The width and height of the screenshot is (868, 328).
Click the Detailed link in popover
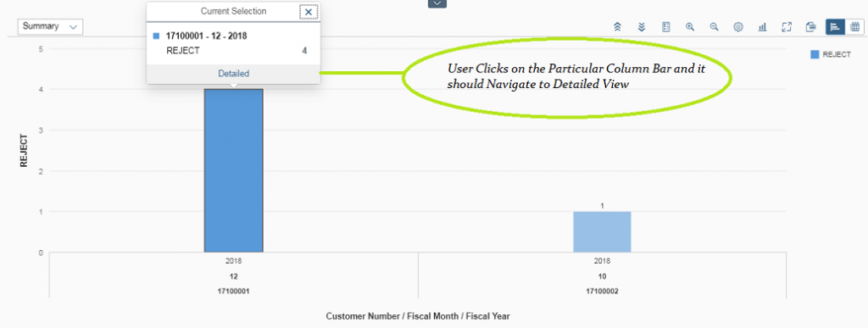point(234,73)
